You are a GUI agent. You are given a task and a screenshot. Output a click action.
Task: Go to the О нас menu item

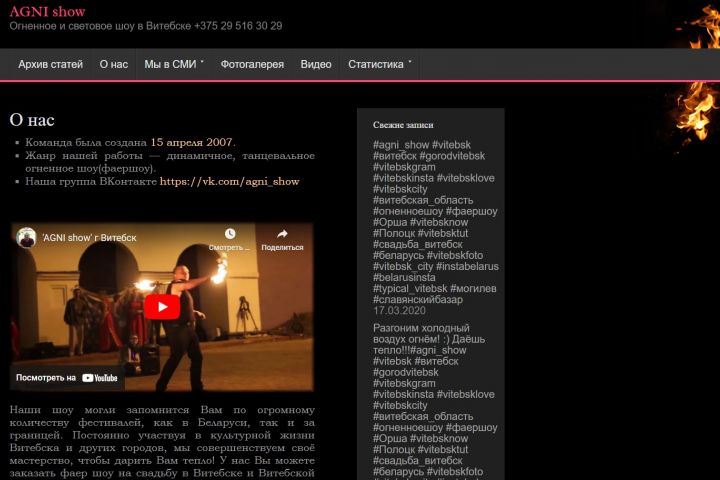point(114,64)
